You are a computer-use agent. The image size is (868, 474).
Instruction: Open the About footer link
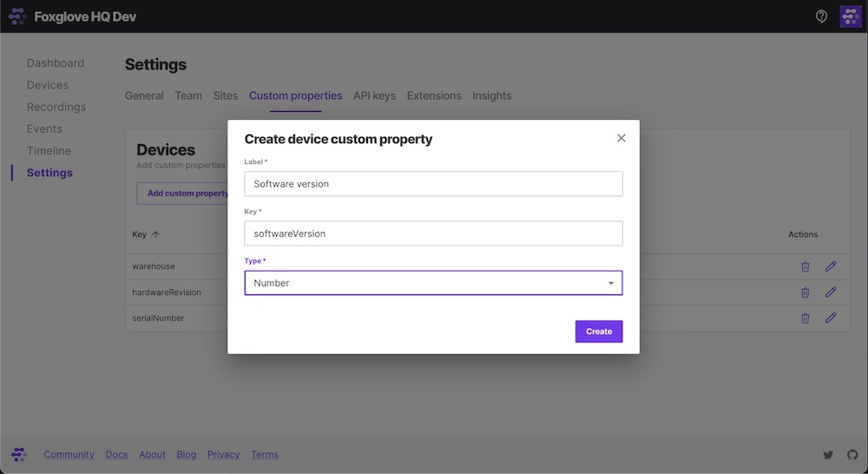(x=152, y=455)
